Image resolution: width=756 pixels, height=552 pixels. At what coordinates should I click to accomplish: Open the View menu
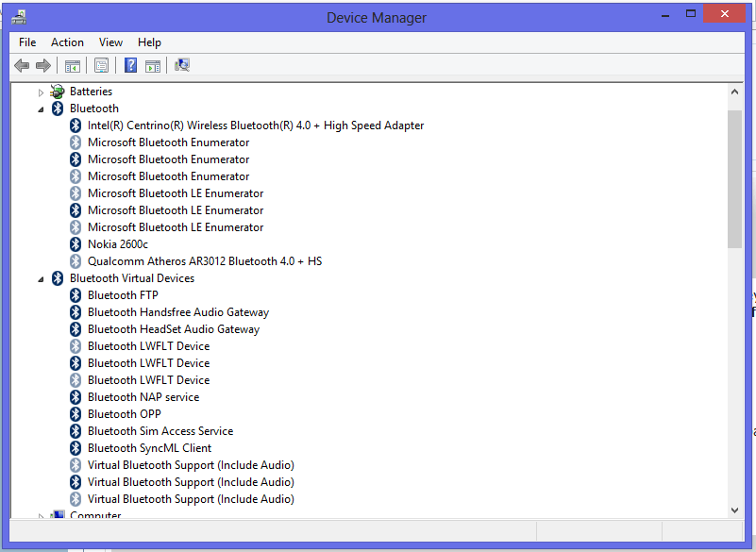click(110, 42)
